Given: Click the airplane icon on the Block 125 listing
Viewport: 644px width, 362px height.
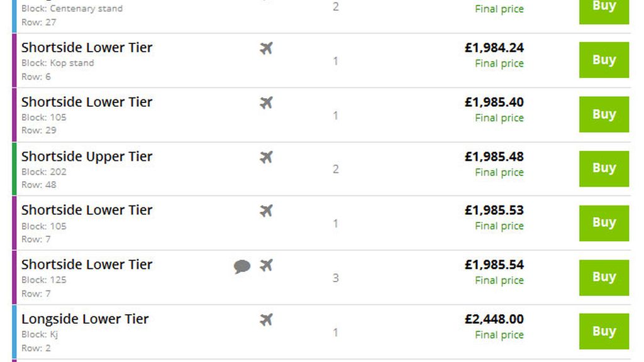Looking at the screenshot, I should tap(266, 265).
